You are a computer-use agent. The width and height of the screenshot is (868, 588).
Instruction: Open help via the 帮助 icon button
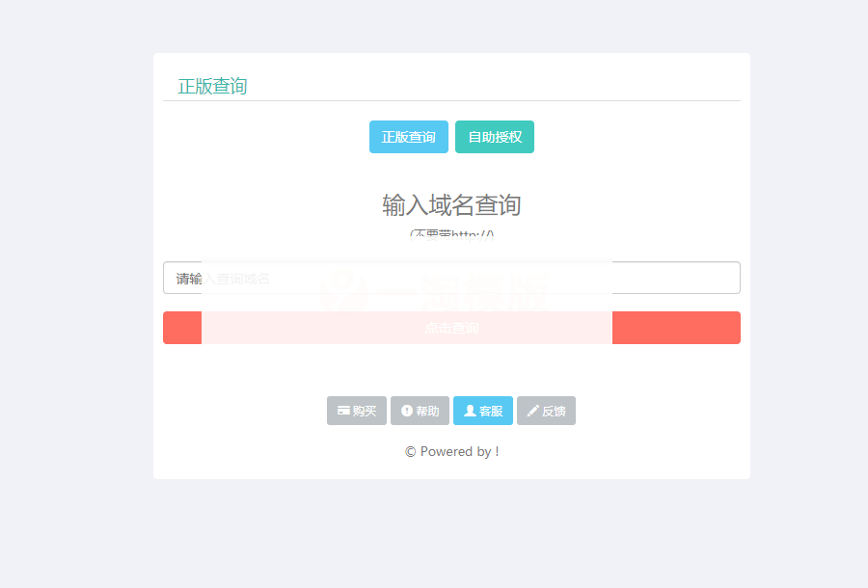(x=420, y=410)
